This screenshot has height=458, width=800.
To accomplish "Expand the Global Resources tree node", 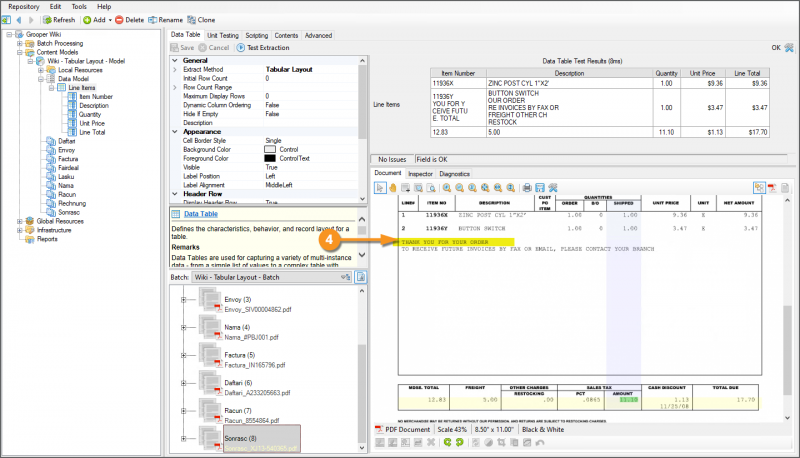I will pos(20,221).
